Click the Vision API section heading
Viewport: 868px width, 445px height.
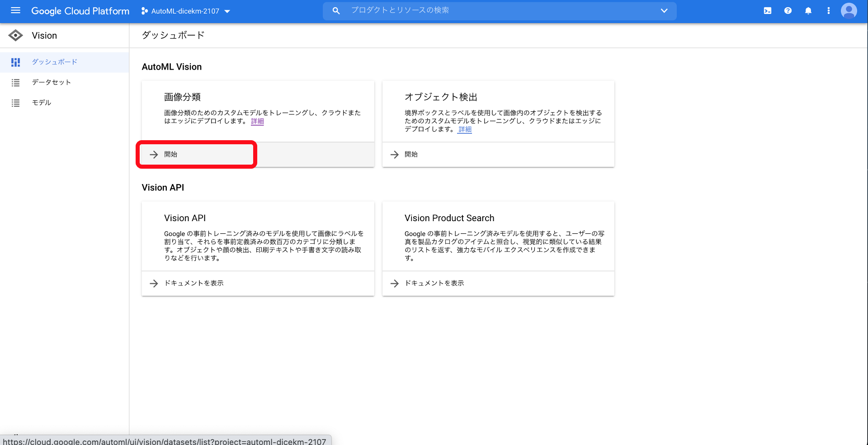click(x=163, y=188)
